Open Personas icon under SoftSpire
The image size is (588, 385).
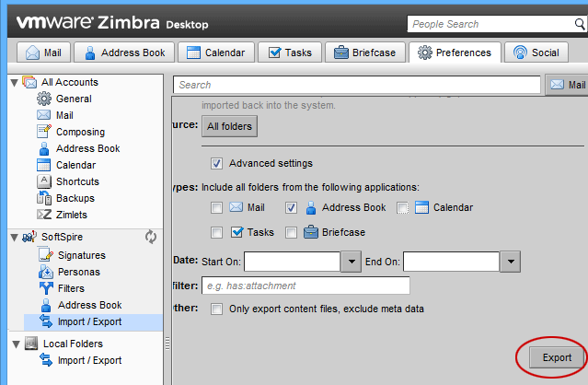click(46, 272)
